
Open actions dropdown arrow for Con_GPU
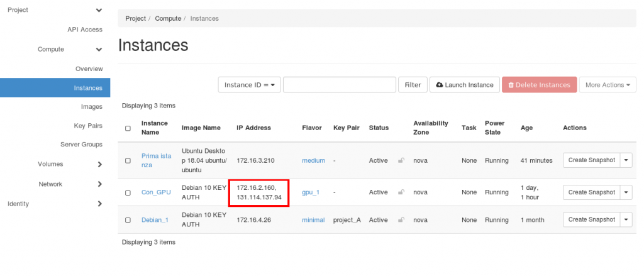[x=626, y=192]
